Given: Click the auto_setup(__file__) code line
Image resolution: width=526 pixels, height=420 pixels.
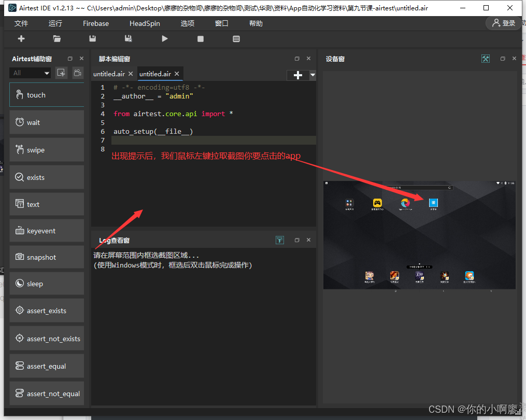Looking at the screenshot, I should point(153,132).
